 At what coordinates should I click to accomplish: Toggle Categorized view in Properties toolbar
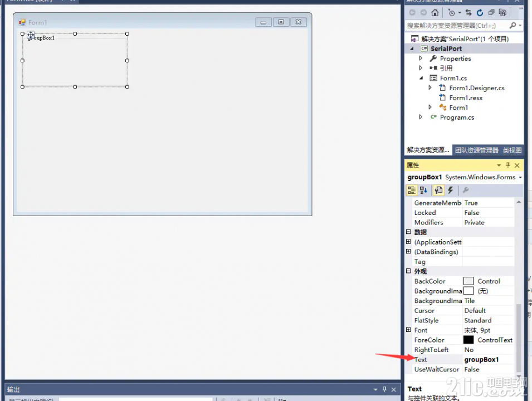[x=412, y=190]
